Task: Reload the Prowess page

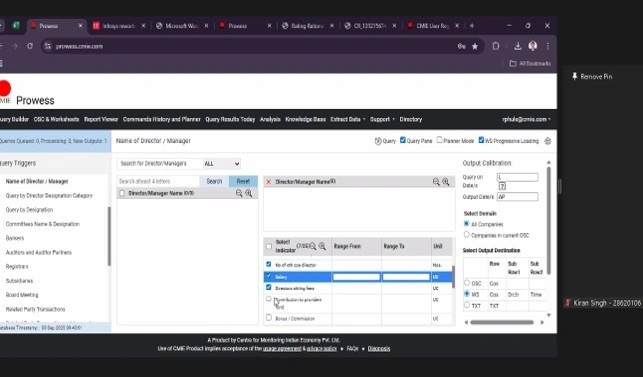Action: pyautogui.click(x=30, y=46)
